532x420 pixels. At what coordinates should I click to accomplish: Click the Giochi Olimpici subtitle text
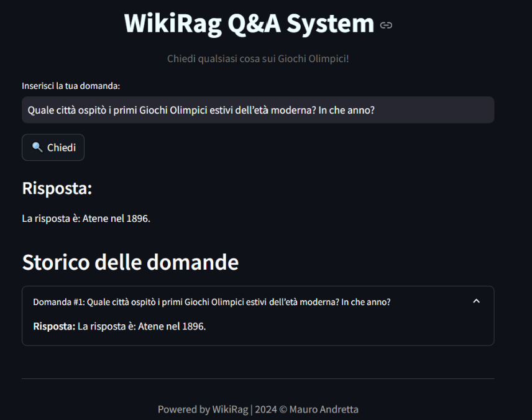pos(257,58)
